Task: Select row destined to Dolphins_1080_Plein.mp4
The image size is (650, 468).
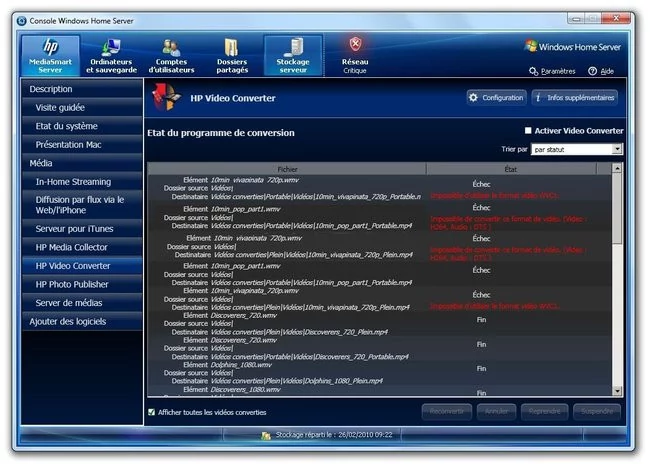Action: coord(379,373)
